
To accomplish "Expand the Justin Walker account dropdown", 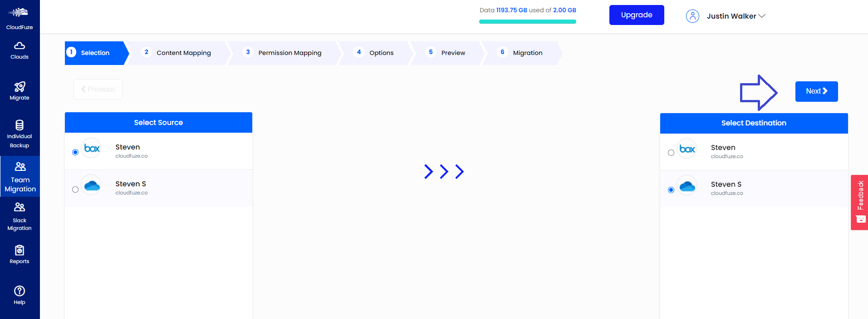I will tap(762, 16).
